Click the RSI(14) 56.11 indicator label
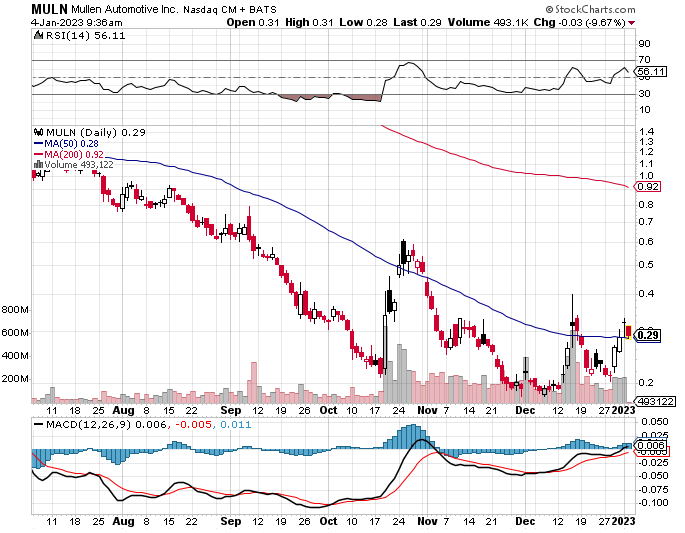This screenshot has width=685, height=533. [x=86, y=35]
